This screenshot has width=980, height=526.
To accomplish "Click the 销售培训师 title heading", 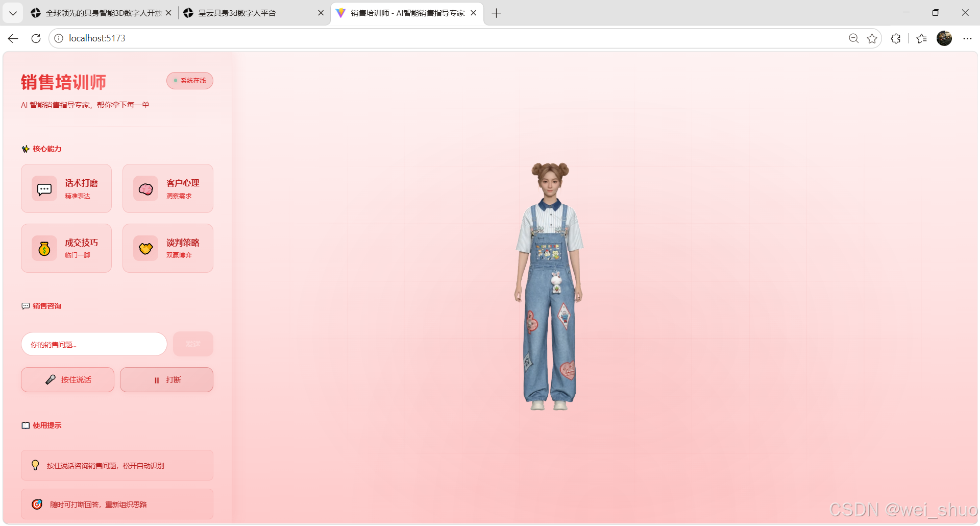I will [x=63, y=82].
